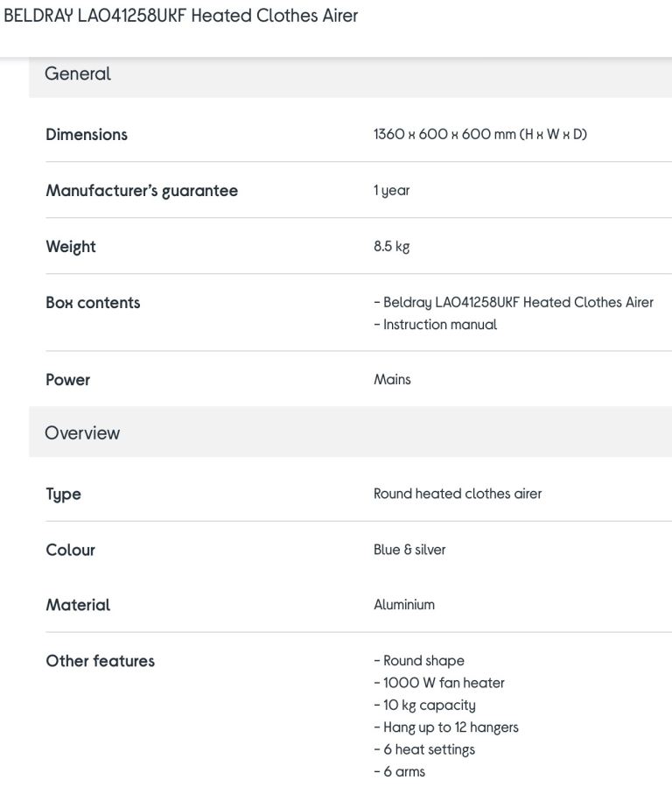Click the 8.5 kg weight value

click(x=391, y=247)
